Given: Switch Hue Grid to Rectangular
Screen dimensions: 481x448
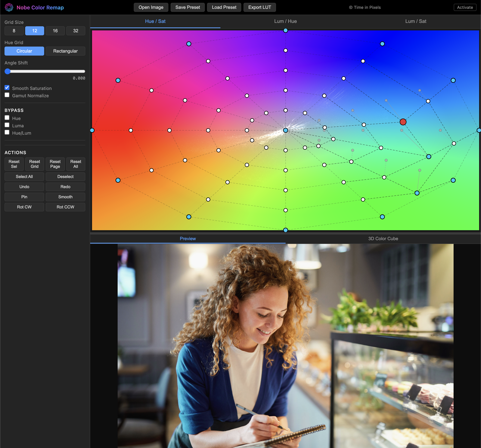Looking at the screenshot, I should click(x=65, y=51).
